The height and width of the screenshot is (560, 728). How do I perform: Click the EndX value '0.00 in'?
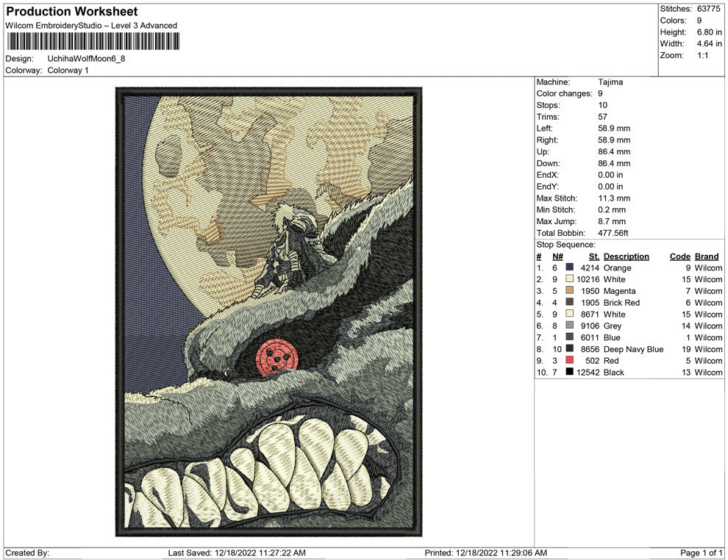610,175
